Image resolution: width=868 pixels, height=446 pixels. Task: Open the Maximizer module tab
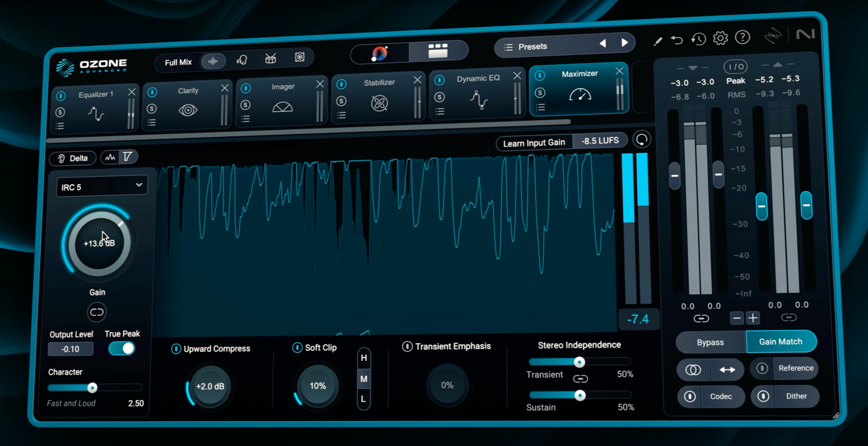pos(579,89)
